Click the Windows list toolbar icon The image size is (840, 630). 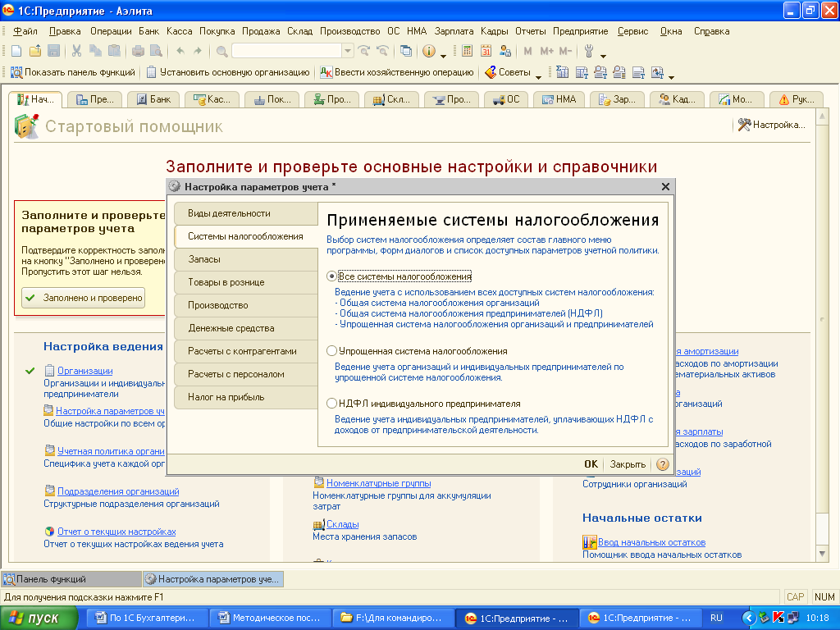point(406,51)
